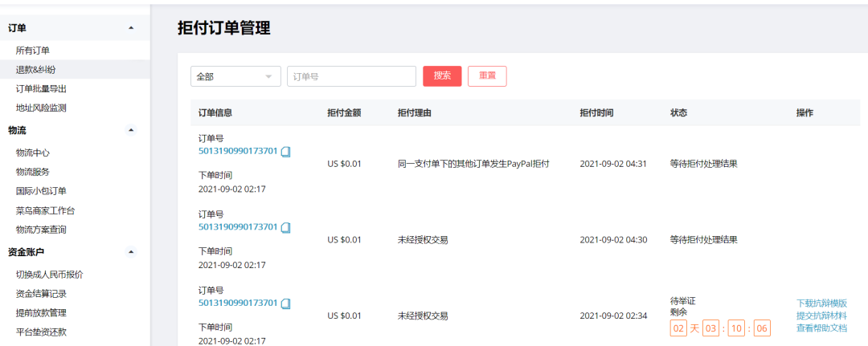The image size is (868, 346).
Task: Click the 订单号 search input field
Action: click(351, 76)
